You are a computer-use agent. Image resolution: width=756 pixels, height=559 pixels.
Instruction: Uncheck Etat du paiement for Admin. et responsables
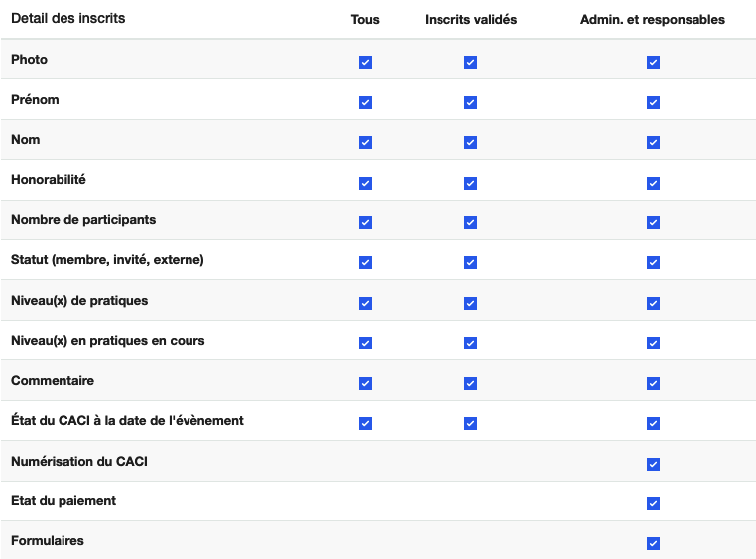coord(653,503)
